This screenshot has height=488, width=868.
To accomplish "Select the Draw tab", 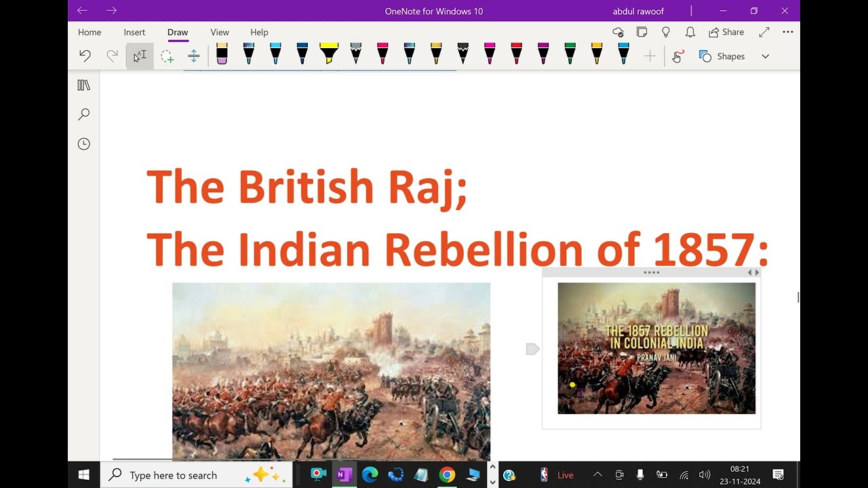I will point(178,32).
